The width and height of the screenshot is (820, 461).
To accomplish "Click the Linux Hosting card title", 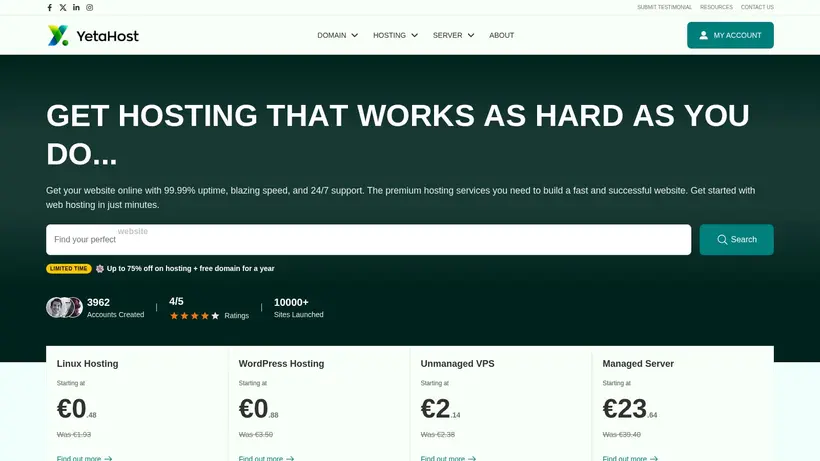I will (87, 364).
